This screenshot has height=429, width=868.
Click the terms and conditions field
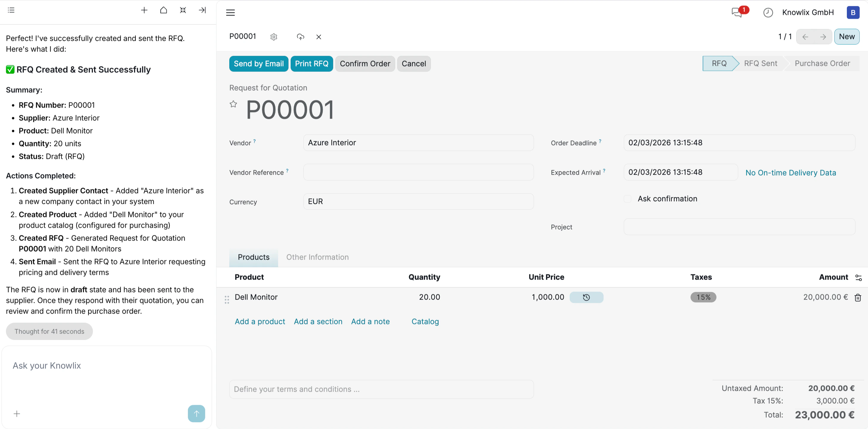coord(381,389)
